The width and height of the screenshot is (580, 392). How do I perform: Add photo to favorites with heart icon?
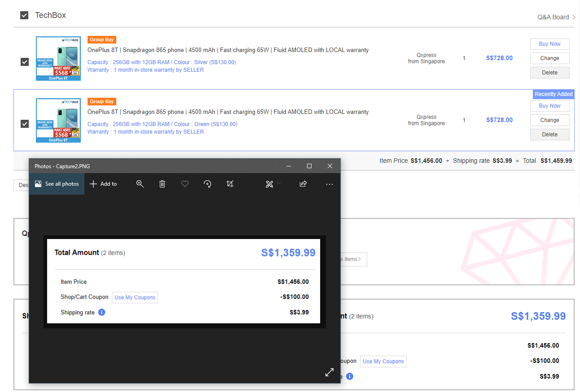(185, 184)
